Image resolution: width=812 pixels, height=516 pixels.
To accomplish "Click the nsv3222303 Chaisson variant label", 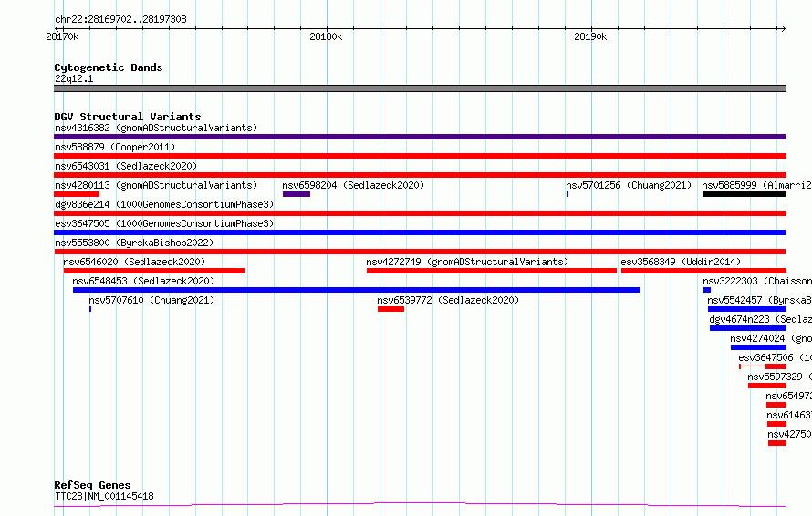I will (x=757, y=281).
